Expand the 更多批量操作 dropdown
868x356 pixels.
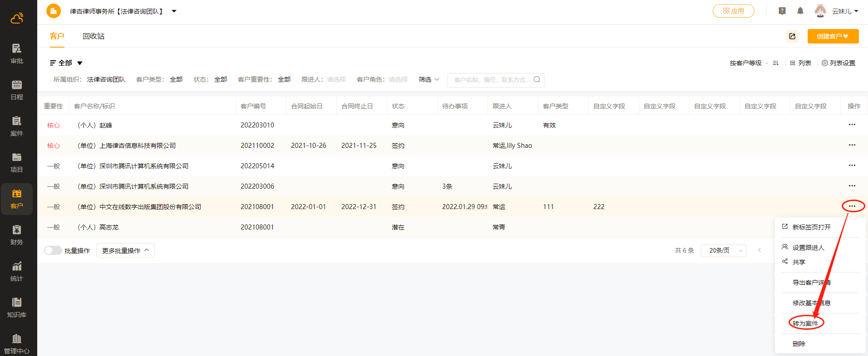tap(125, 250)
